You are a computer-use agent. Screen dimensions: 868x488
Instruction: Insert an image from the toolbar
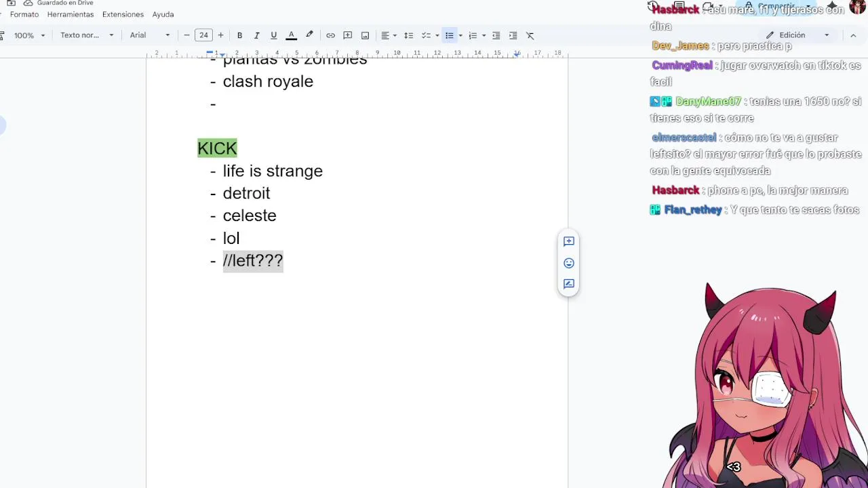365,35
